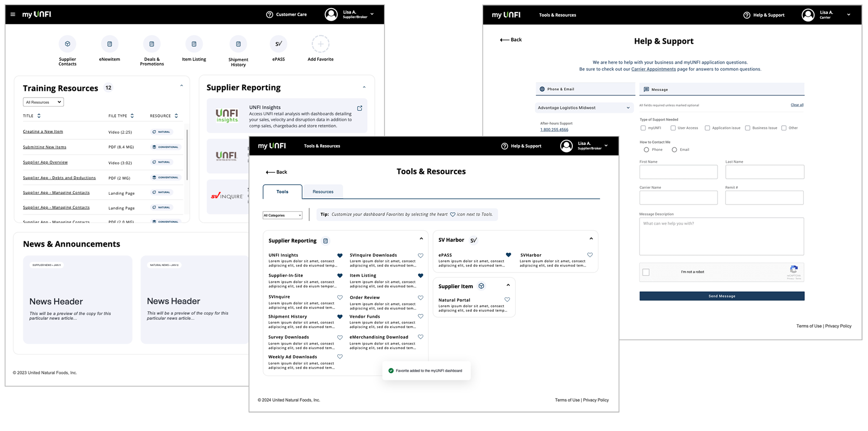This screenshot has width=868, height=431.
Task: Check the Business Issue checkbox
Action: 748,128
